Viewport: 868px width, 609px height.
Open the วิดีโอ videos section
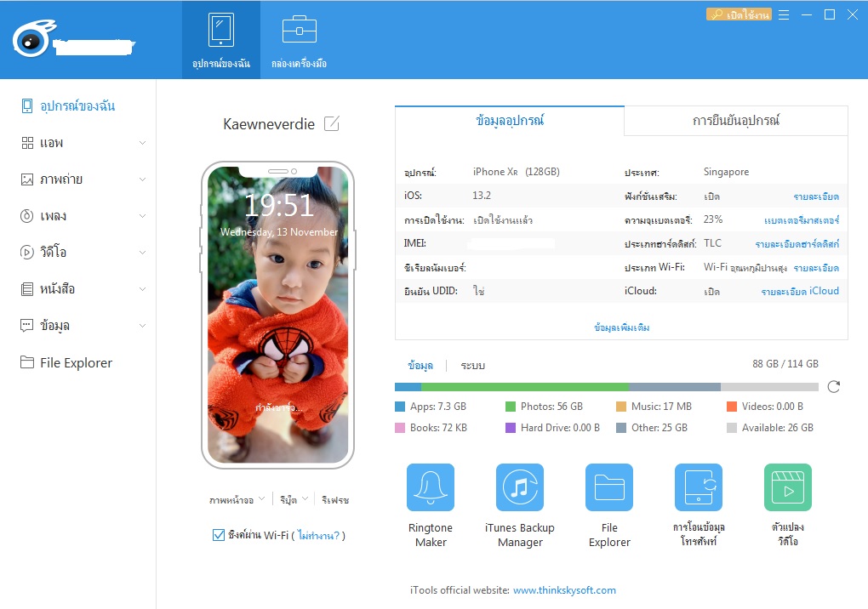click(43, 253)
